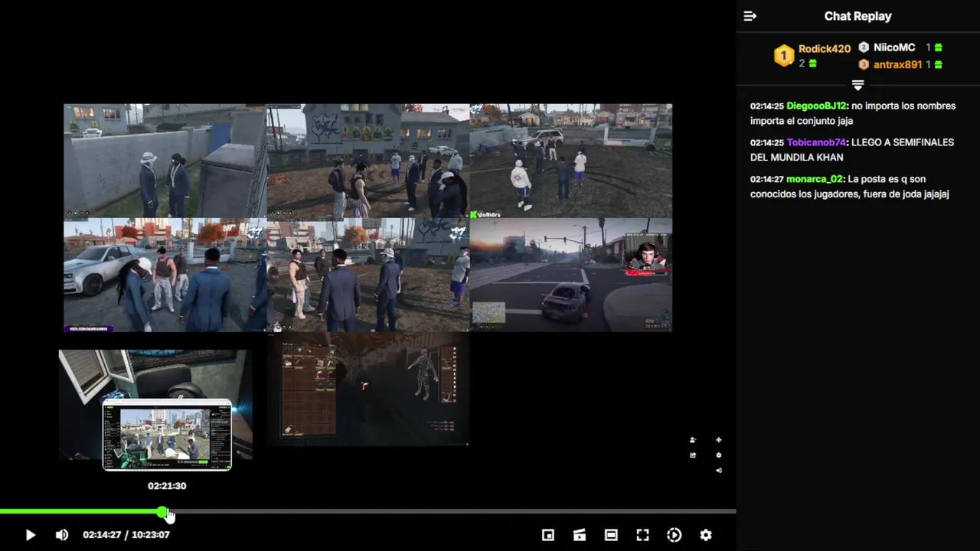Click username DiegoooBJ12 in chat
This screenshot has width=980, height=551.
[x=816, y=106]
